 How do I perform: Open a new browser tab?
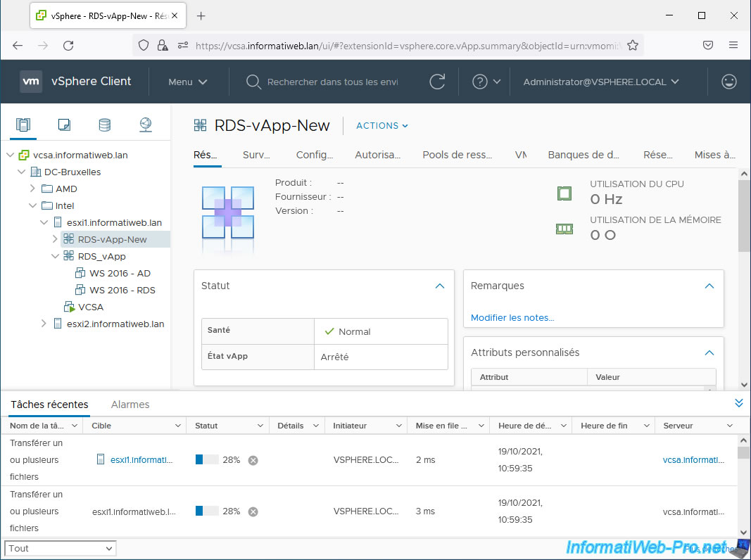[x=201, y=15]
